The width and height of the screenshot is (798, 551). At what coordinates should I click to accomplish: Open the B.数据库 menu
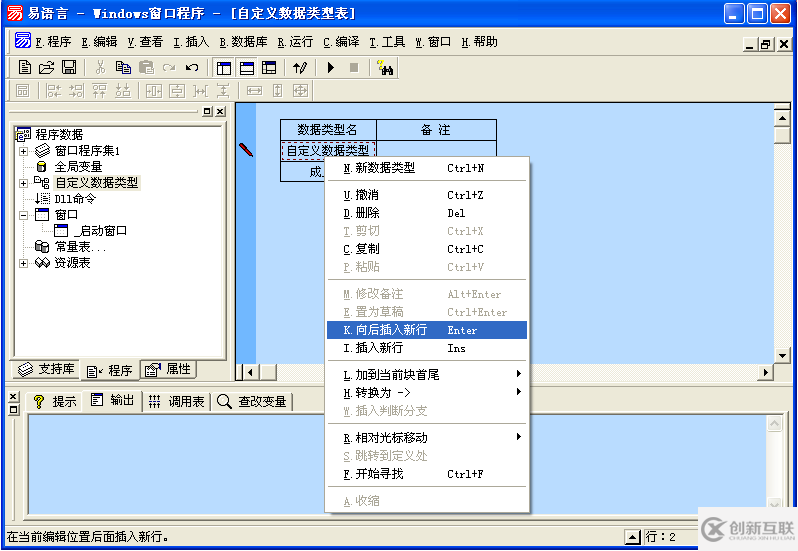[244, 42]
